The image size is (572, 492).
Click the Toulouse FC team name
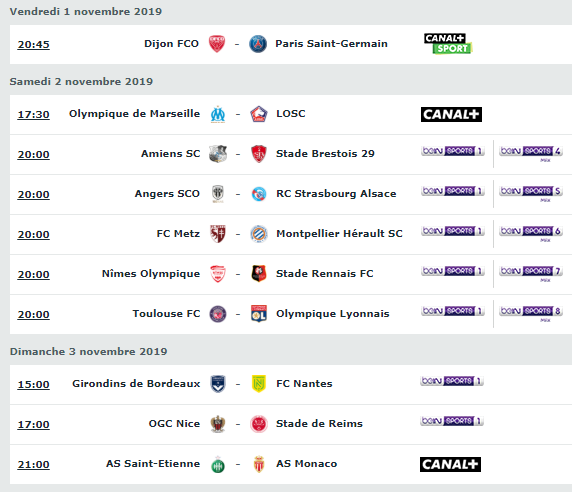166,314
